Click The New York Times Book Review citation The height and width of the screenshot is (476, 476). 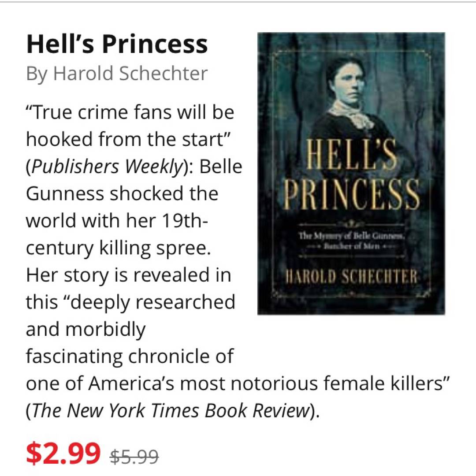(x=170, y=411)
